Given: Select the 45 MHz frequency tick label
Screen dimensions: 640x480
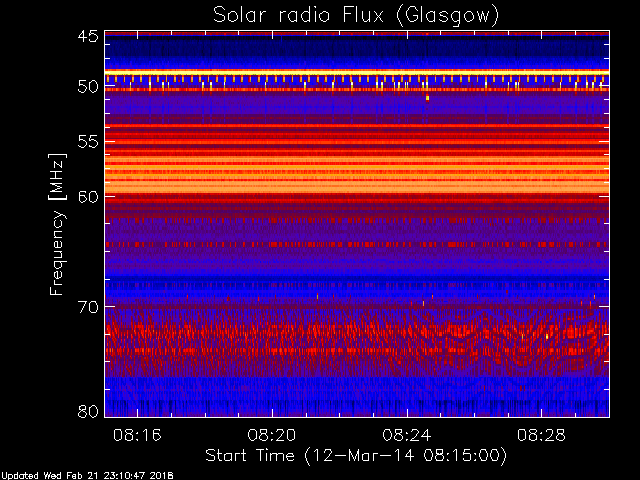Looking at the screenshot, I should [87, 37].
